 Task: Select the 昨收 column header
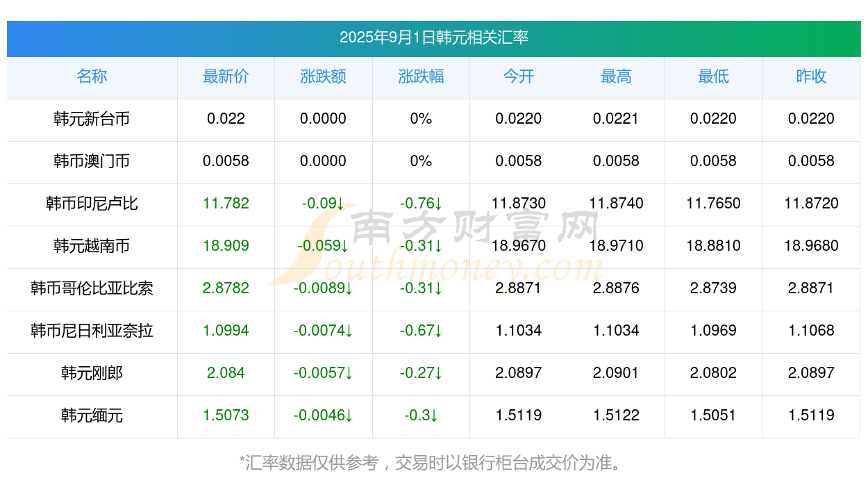[811, 76]
